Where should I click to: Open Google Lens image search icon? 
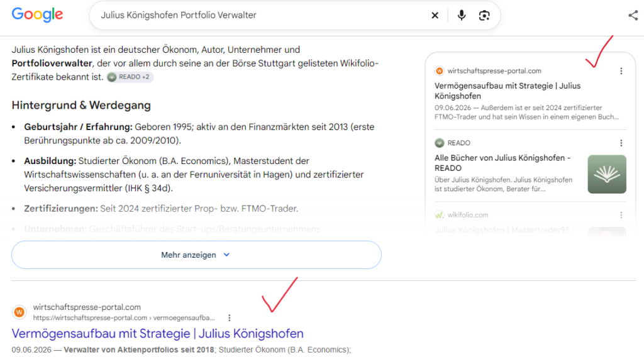point(484,16)
